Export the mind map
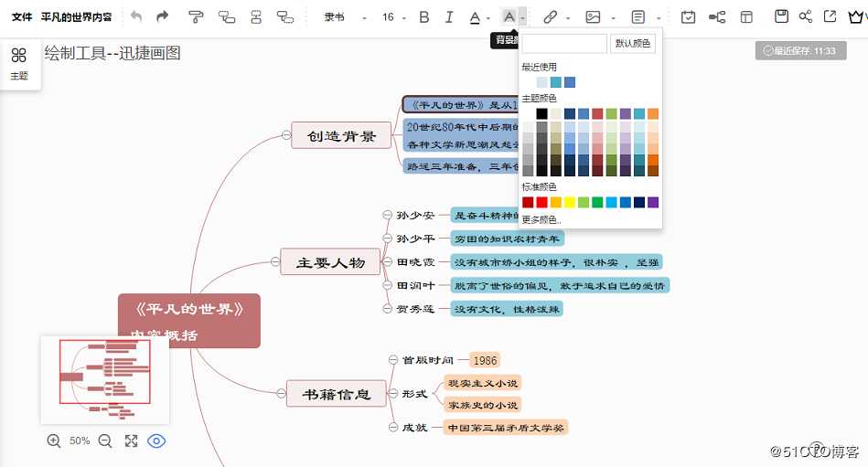868x467 pixels. pyautogui.click(x=830, y=16)
